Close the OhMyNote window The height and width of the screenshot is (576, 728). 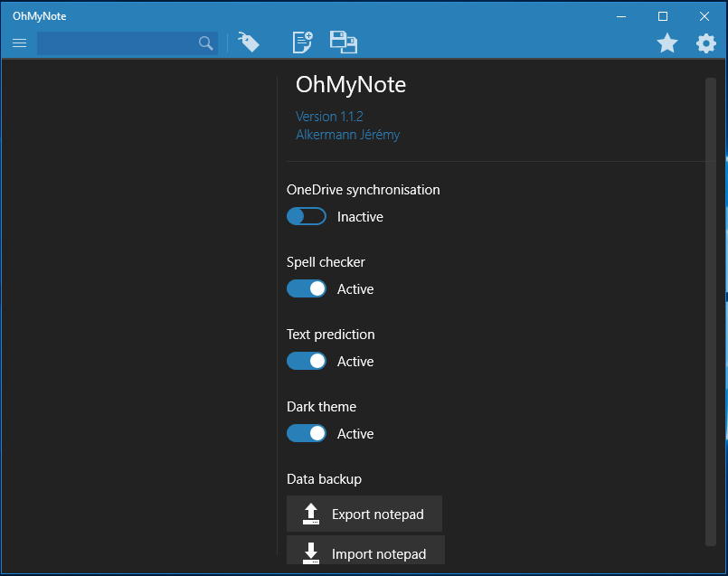704,16
